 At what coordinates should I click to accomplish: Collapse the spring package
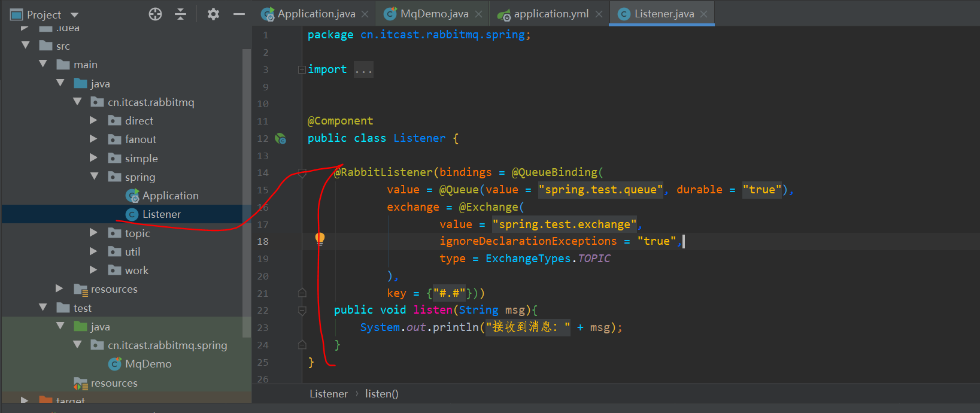[x=95, y=177]
